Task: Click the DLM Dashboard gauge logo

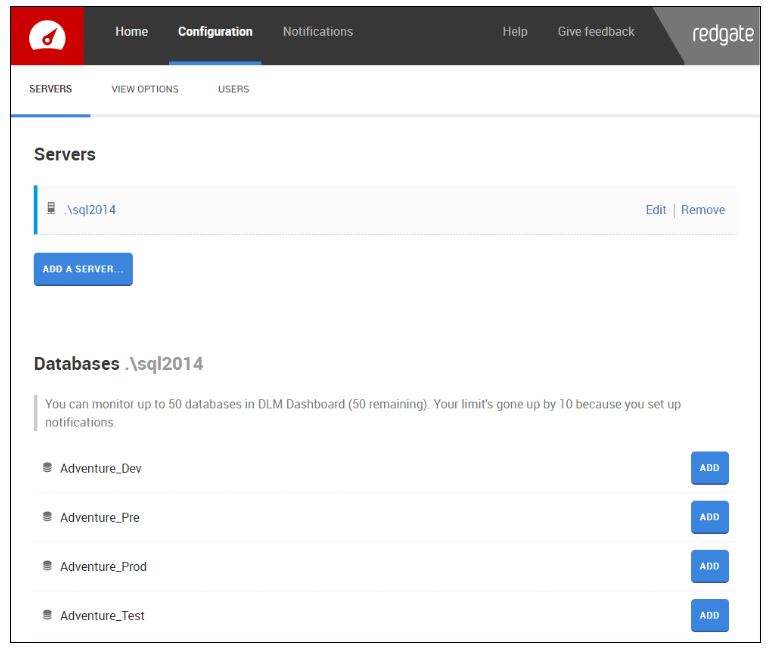Action: (47, 36)
